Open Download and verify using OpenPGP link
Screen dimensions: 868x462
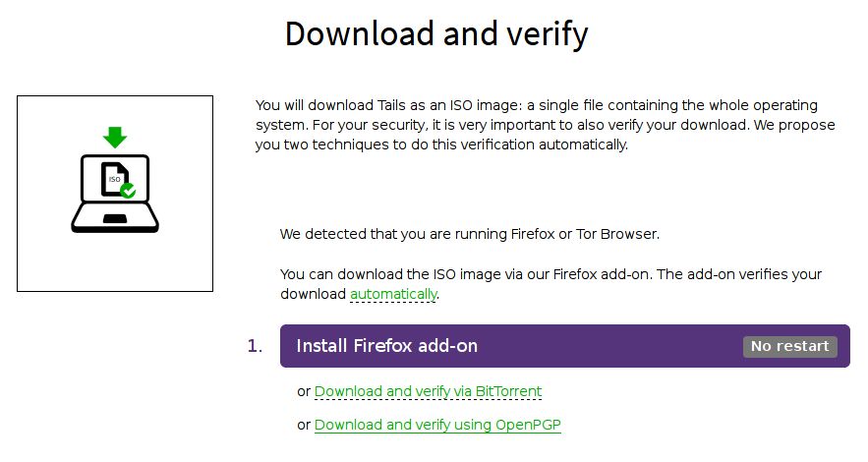[437, 425]
